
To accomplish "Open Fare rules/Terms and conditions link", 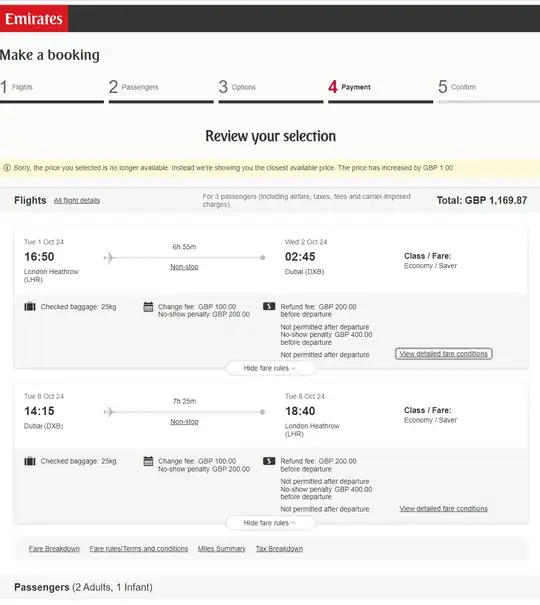I will coord(139,549).
